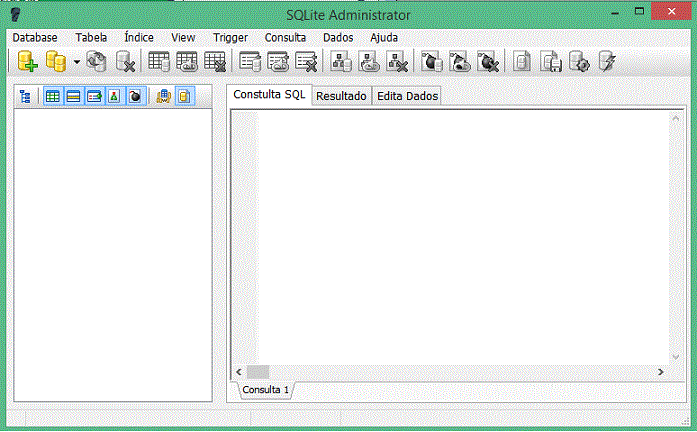
Task: Click the edit index toolbar icon
Action: pos(278,61)
